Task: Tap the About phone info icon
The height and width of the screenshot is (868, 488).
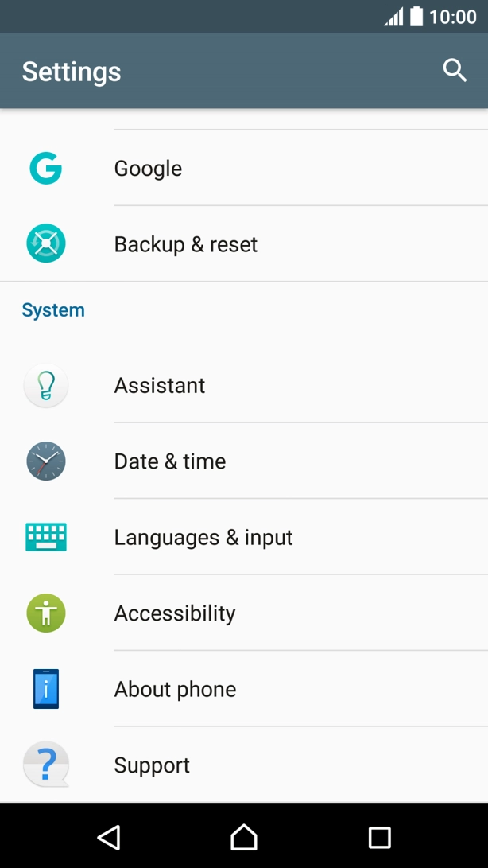Action: [46, 689]
